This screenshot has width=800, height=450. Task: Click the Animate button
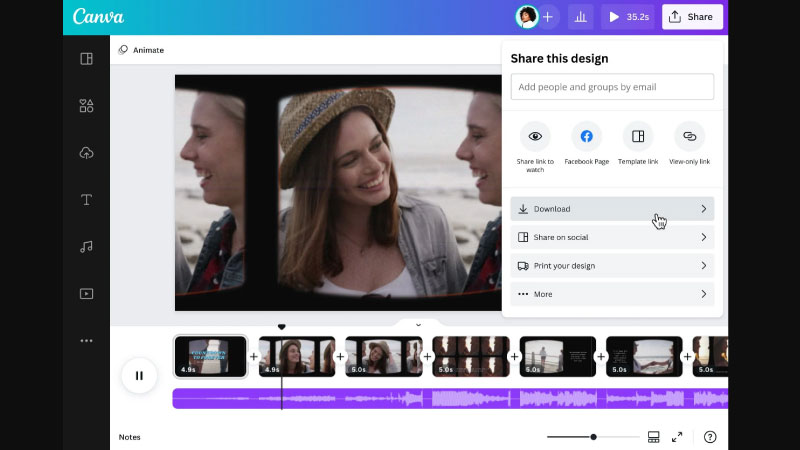point(141,50)
